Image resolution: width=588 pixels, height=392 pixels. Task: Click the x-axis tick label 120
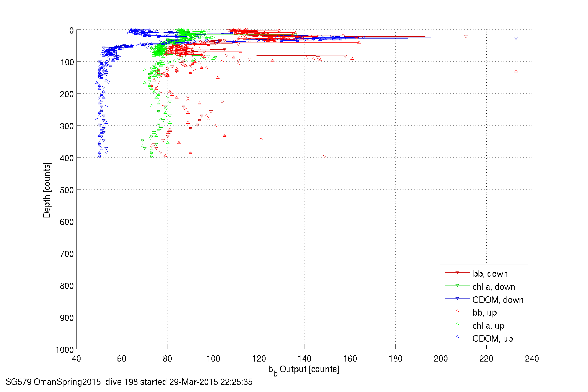point(259,359)
